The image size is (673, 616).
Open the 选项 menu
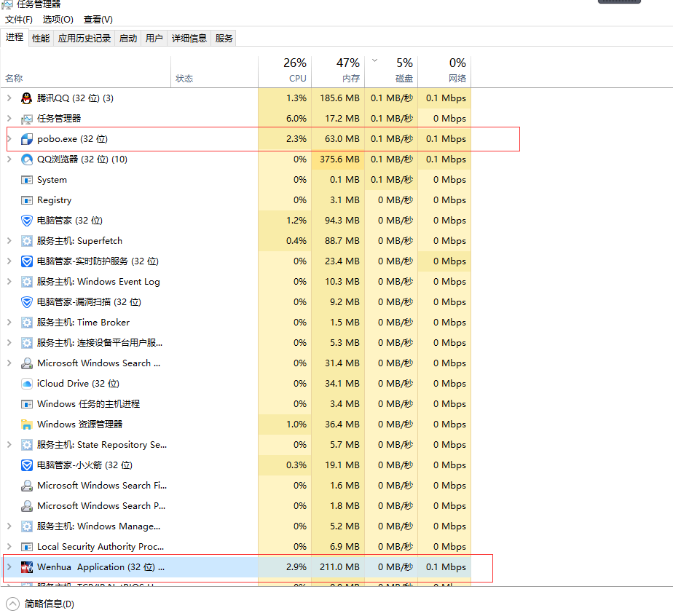pyautogui.click(x=58, y=19)
